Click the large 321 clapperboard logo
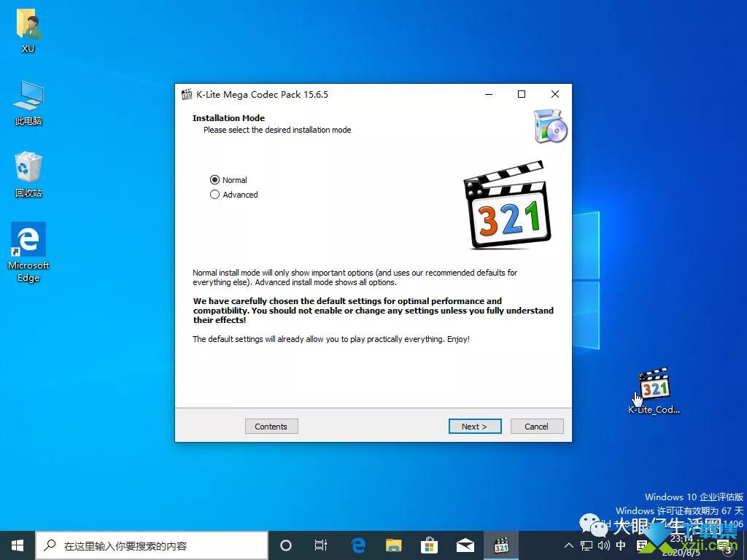Viewport: 747px width, 560px height. [x=507, y=205]
